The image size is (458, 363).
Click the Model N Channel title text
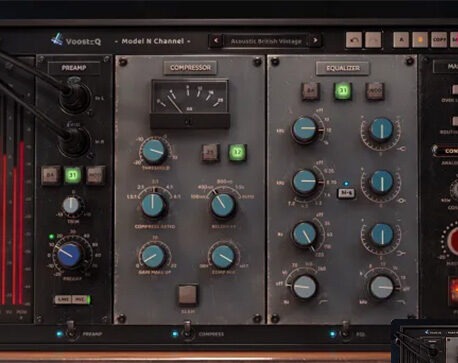click(153, 41)
